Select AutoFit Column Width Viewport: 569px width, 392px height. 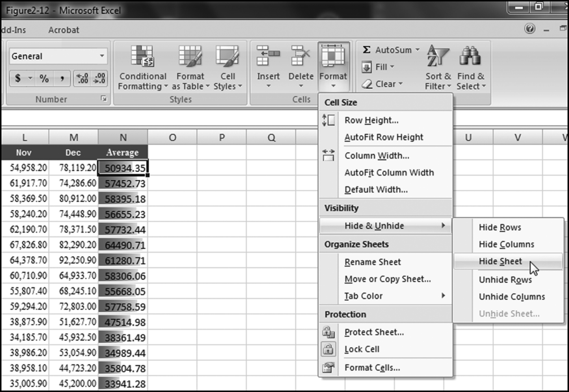point(386,173)
